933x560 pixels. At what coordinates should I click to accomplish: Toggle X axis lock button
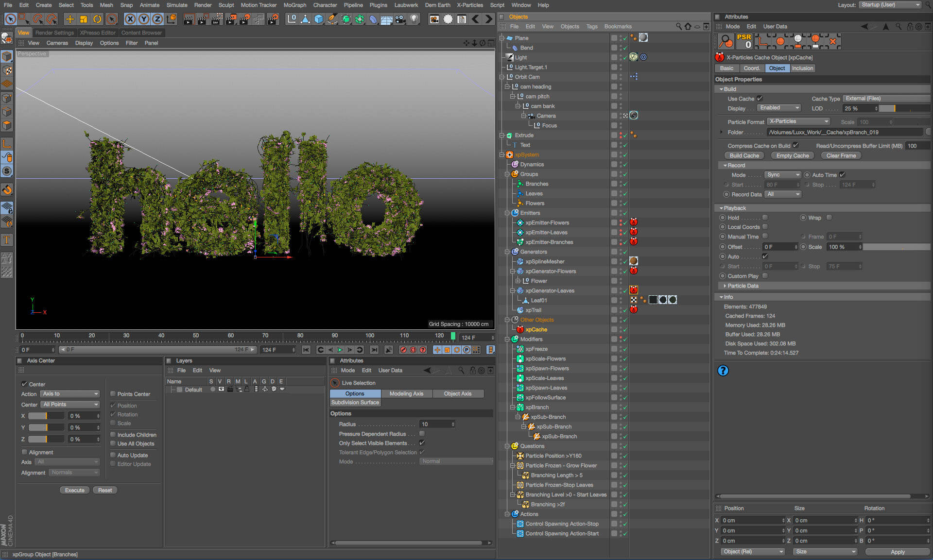click(x=130, y=19)
